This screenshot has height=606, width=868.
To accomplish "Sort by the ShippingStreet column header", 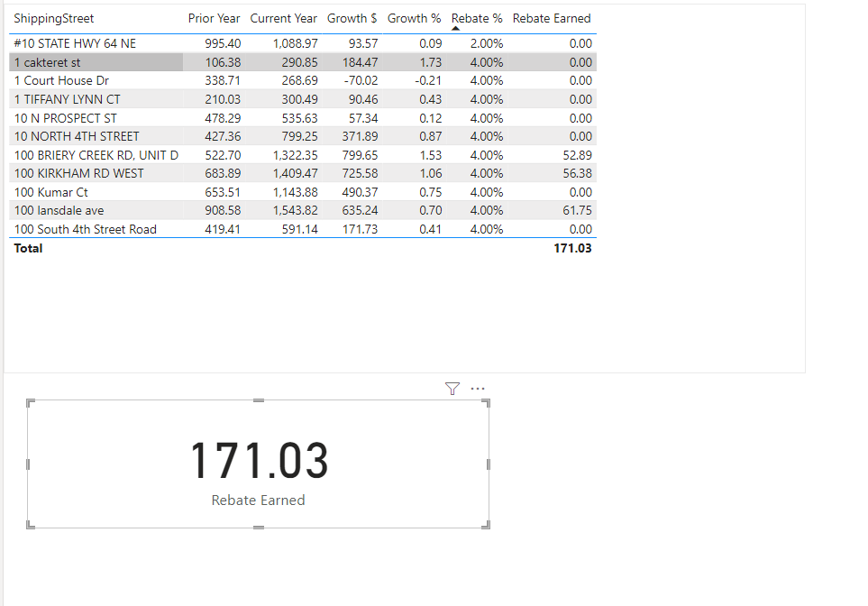I will pyautogui.click(x=54, y=18).
